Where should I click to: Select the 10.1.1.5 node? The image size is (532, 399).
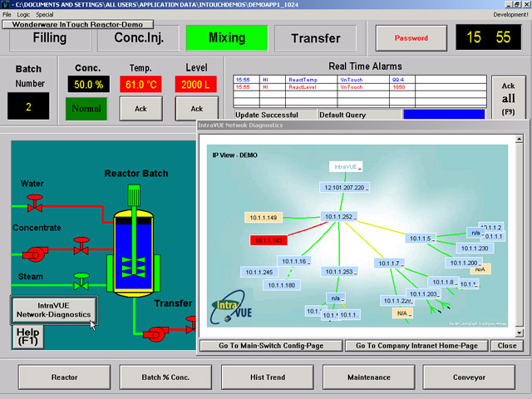click(421, 239)
